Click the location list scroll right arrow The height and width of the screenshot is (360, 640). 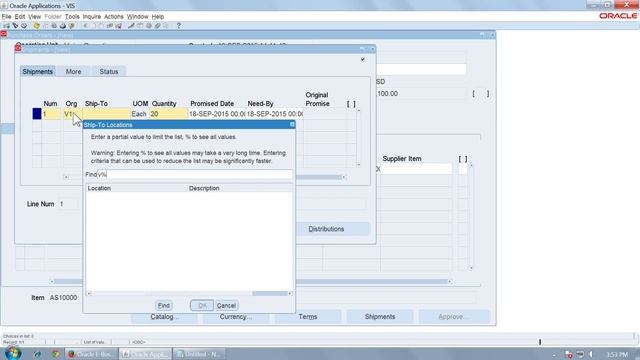[290, 293]
